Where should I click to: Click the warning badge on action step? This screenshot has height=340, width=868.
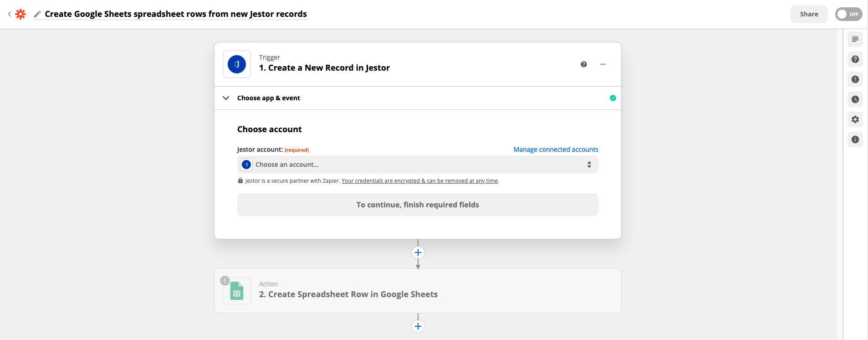coord(225,281)
